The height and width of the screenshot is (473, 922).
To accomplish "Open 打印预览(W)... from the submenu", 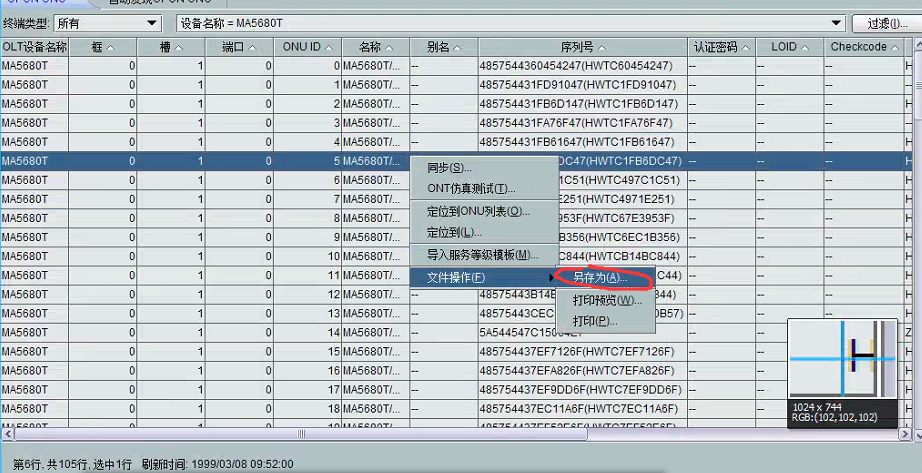I will tap(606, 300).
